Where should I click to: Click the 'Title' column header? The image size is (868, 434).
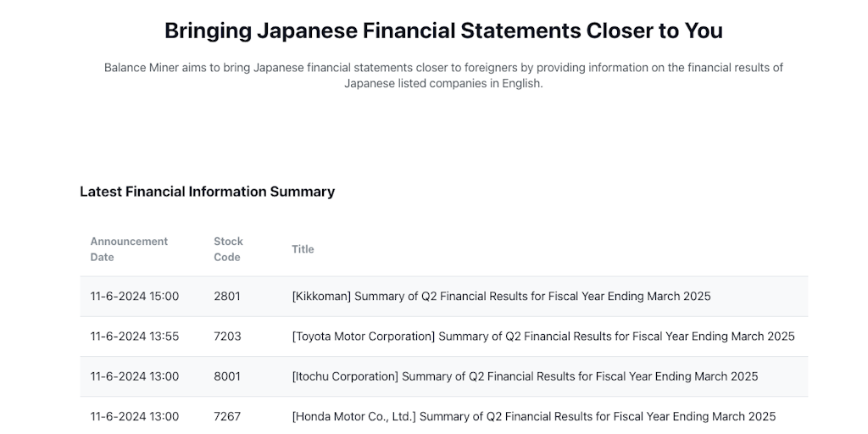[303, 249]
